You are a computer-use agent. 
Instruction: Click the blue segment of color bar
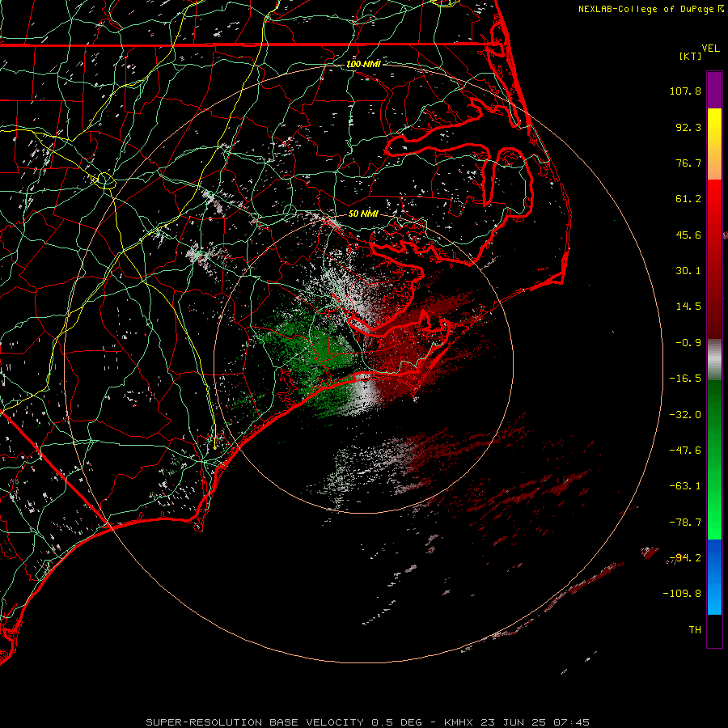[714, 577]
